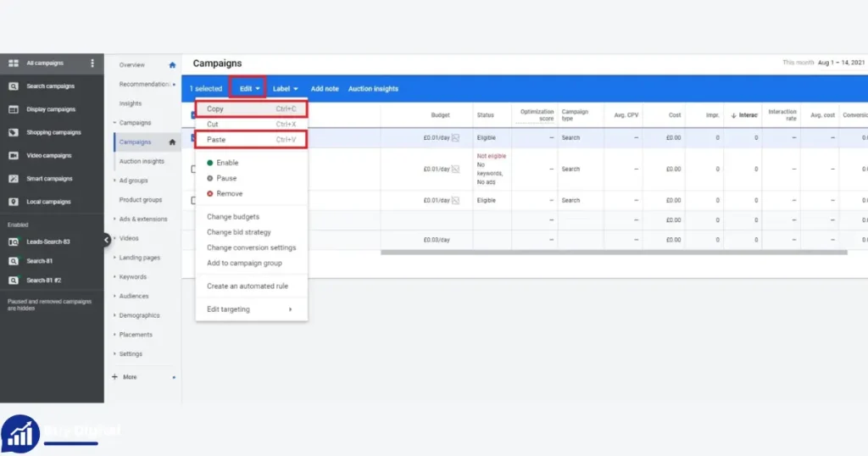This screenshot has height=456, width=868.
Task: Open the date range Aug 1 – 14, 2021
Action: [841, 63]
